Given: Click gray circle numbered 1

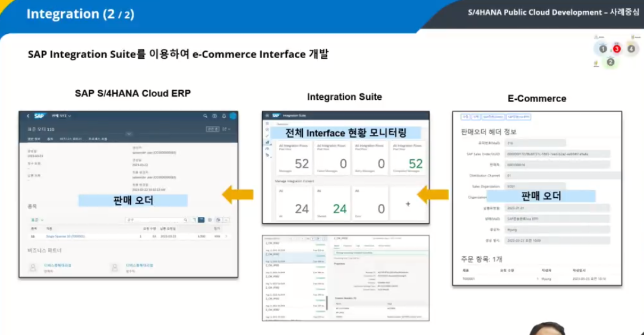Looking at the screenshot, I should tap(603, 49).
